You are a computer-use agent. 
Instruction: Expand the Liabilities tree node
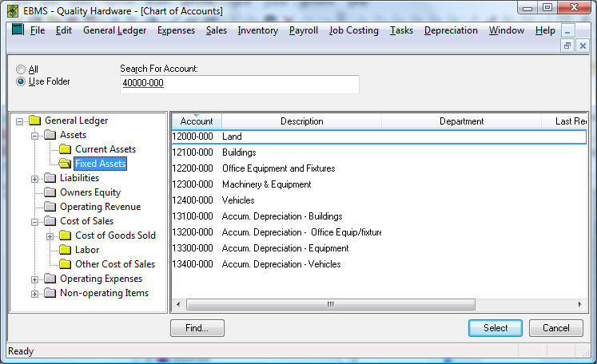click(34, 179)
